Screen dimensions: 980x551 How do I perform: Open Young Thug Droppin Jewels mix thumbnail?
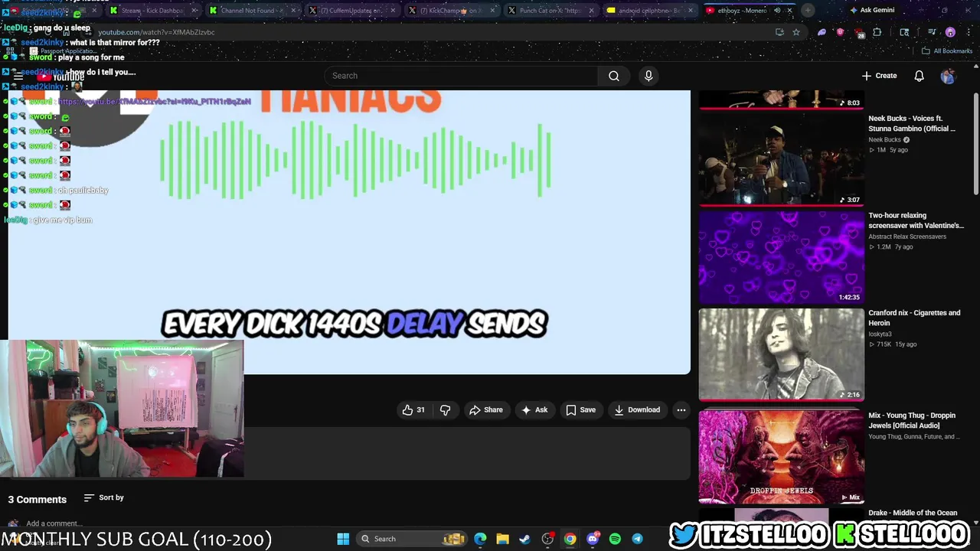782,457
